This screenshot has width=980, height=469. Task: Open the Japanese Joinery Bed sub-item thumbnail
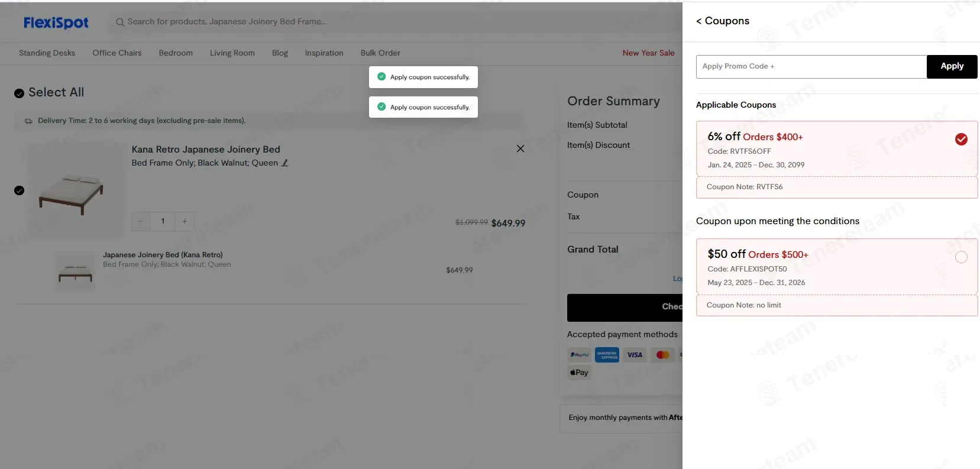pyautogui.click(x=75, y=270)
